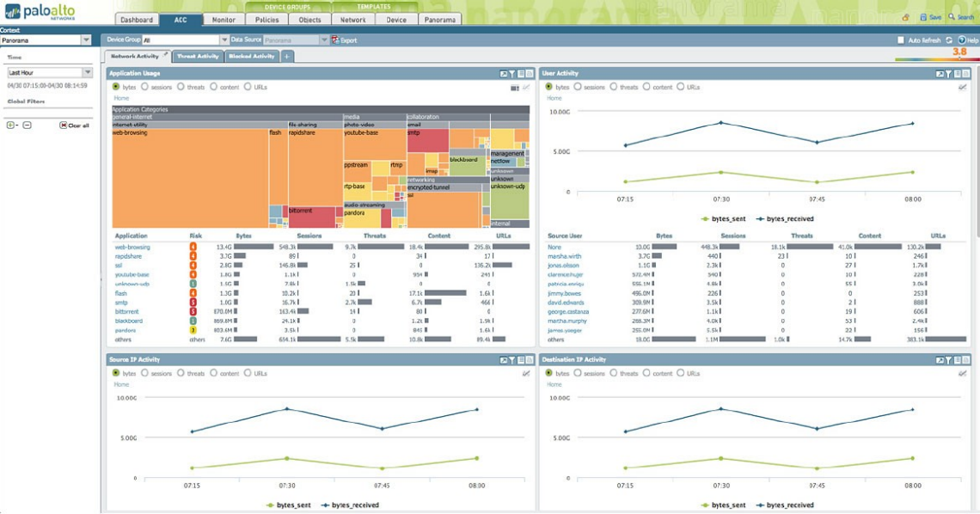Click the manual refresh icon beside Auto Refresh
This screenshot has height=514, width=980.
(x=949, y=40)
